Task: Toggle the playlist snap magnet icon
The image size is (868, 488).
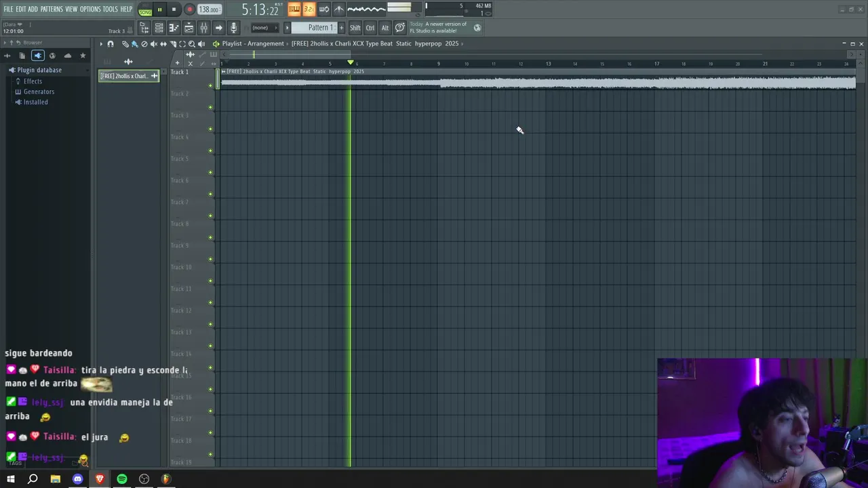Action: (x=111, y=44)
